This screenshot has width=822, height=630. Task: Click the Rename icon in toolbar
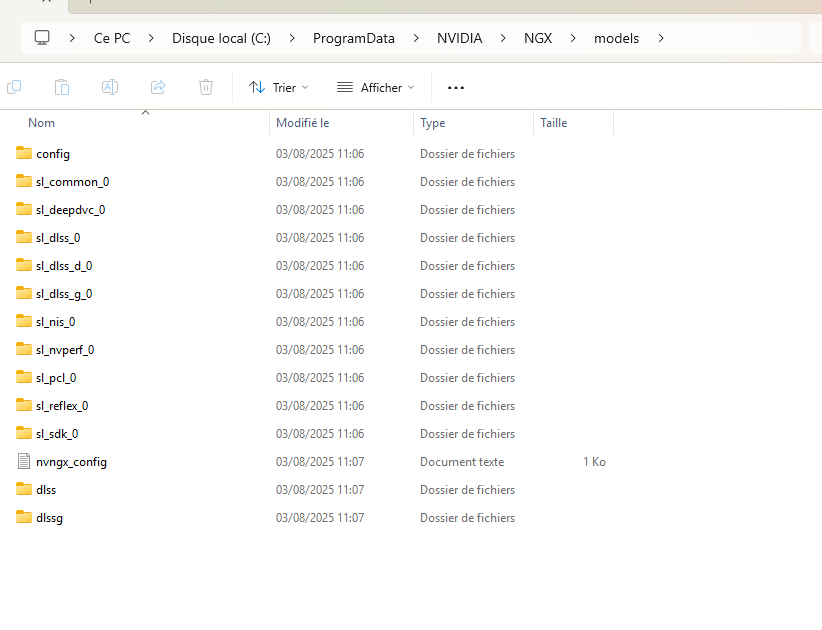(x=110, y=87)
